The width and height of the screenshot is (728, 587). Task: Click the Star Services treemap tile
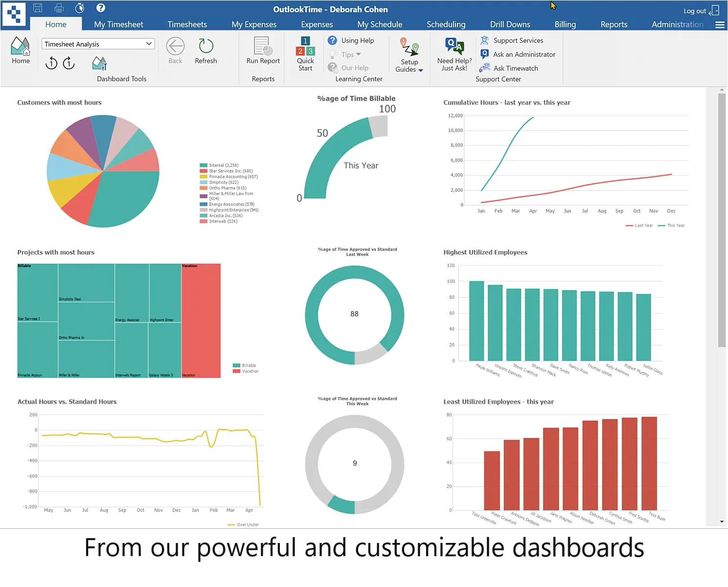(38, 293)
